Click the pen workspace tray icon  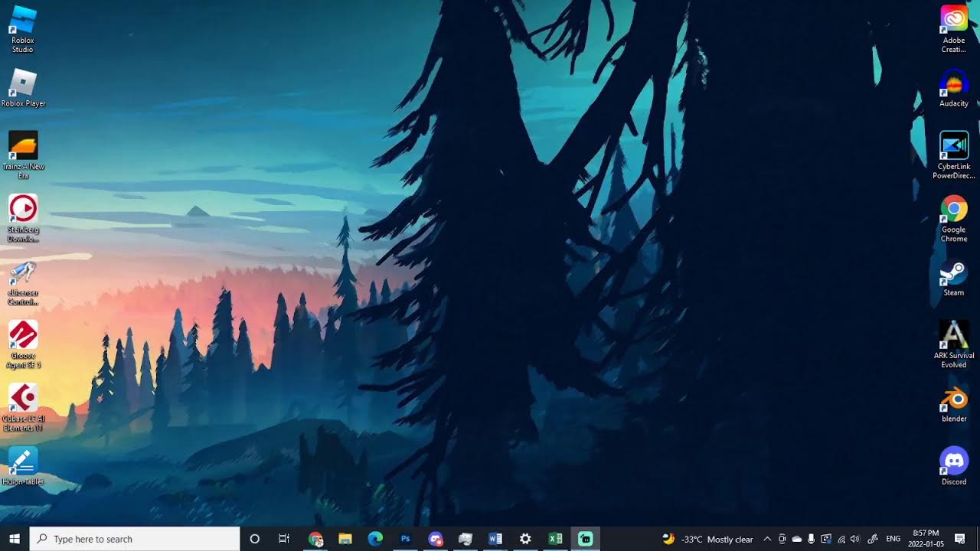pos(872,539)
